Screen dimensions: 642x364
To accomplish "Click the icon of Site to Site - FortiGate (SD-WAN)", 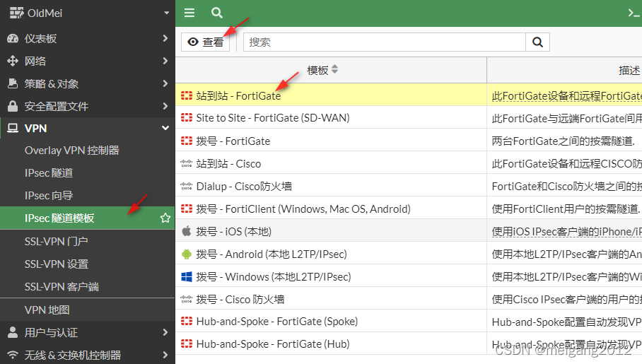I will click(186, 118).
